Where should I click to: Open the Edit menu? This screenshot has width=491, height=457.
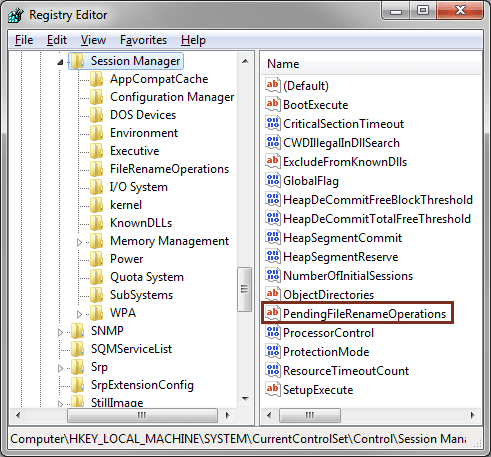(x=57, y=40)
